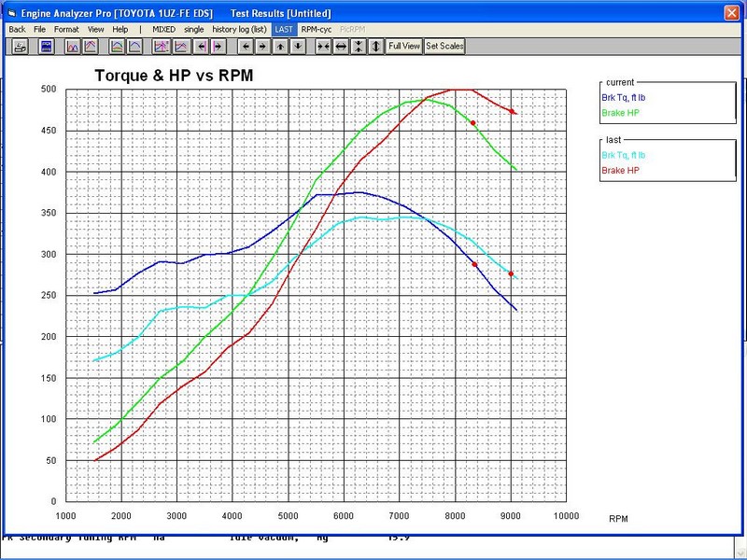Shift the graph right with the right arrow
747x560 pixels.
(262, 46)
